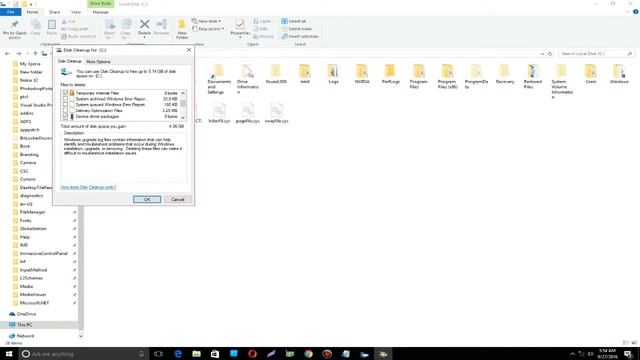Select the Recovery folder
Screen dimensions: 640x360
(505, 74)
